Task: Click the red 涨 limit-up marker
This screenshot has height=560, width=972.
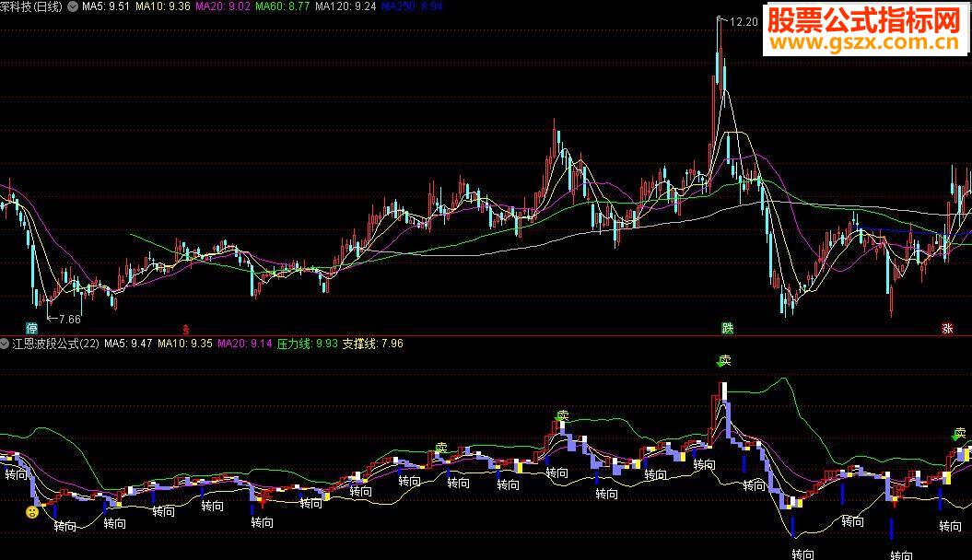Action: 946,328
